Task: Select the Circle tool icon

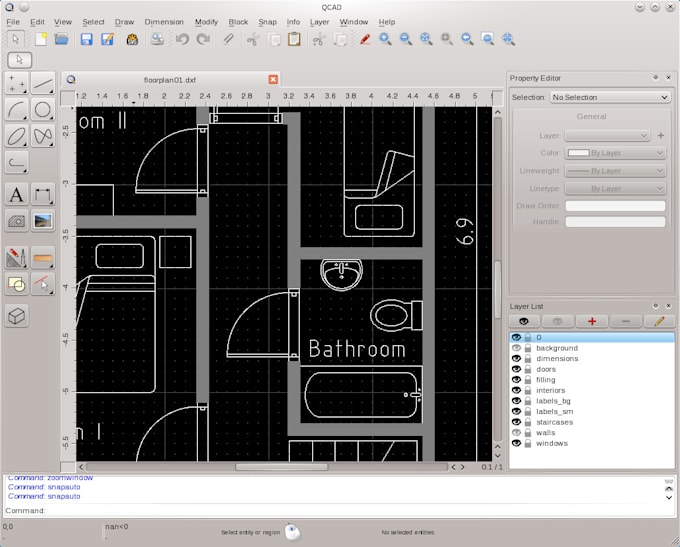Action: (43, 110)
